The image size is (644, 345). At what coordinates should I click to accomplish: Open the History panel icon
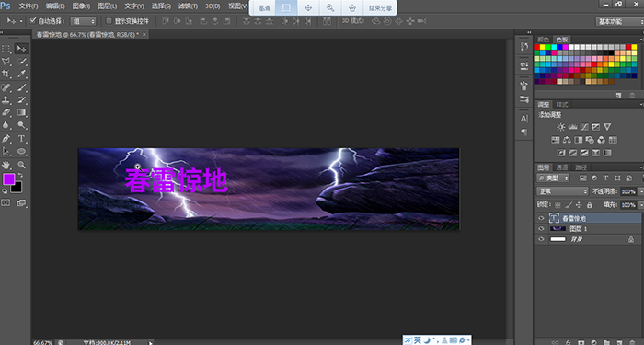[524, 46]
